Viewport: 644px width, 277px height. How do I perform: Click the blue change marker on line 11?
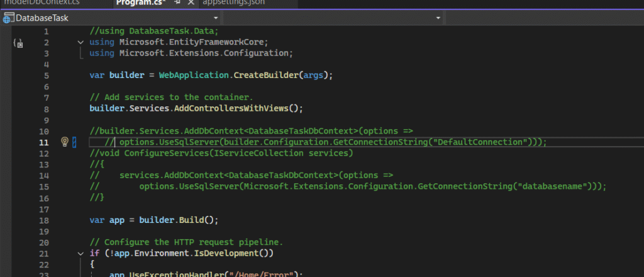click(75, 142)
